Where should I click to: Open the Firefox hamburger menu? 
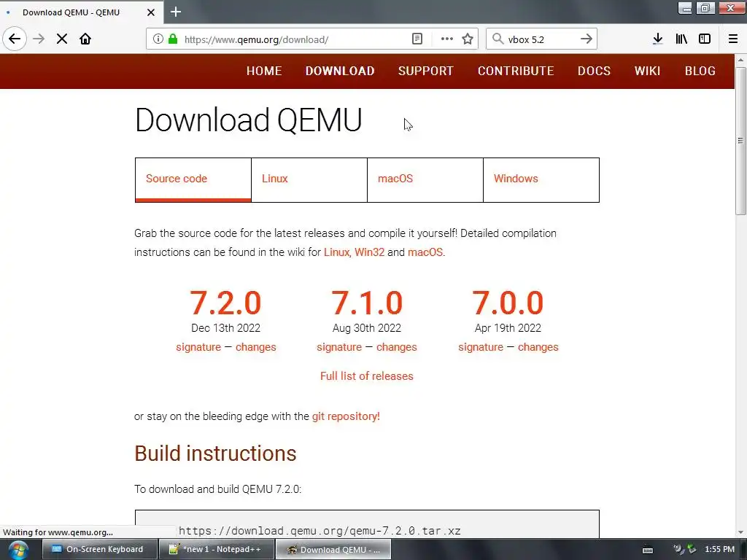(x=732, y=39)
